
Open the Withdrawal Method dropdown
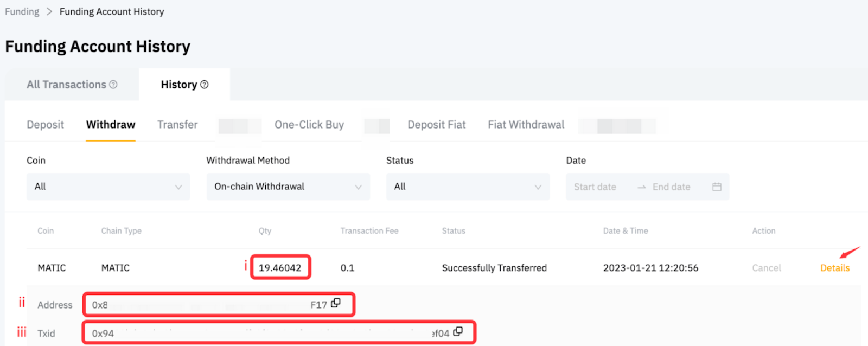coord(288,187)
